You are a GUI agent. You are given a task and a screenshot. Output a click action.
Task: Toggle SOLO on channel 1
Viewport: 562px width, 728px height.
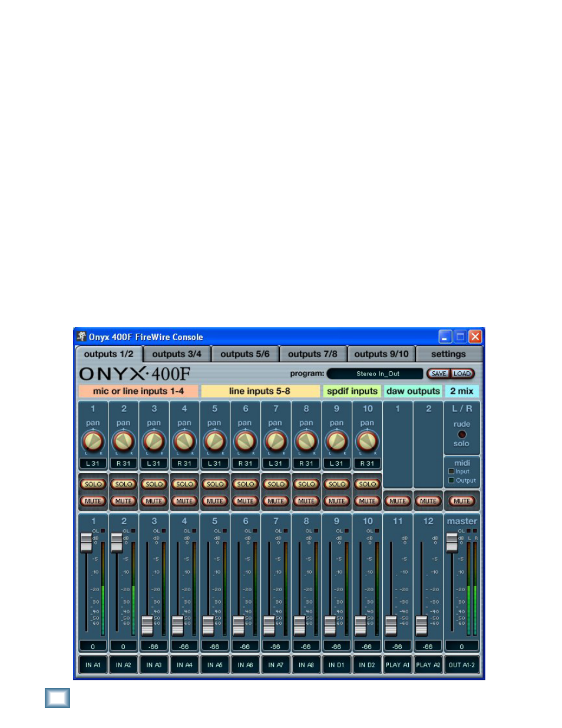(x=93, y=484)
